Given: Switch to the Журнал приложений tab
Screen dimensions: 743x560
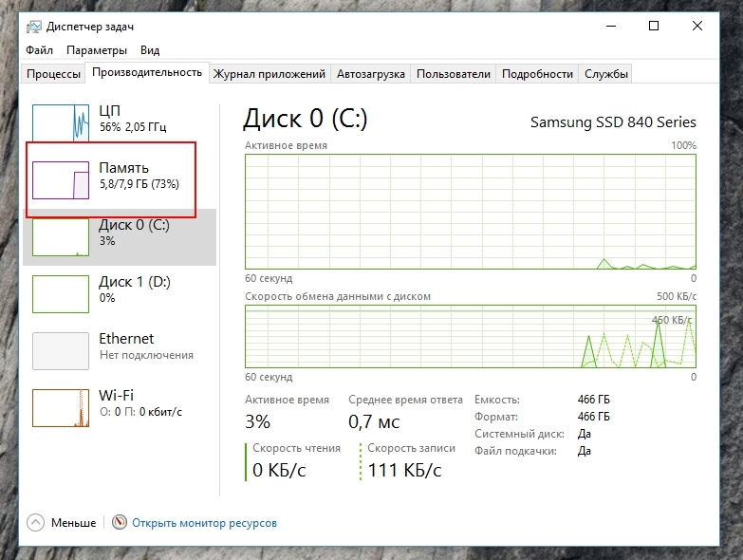Looking at the screenshot, I should 269,74.
